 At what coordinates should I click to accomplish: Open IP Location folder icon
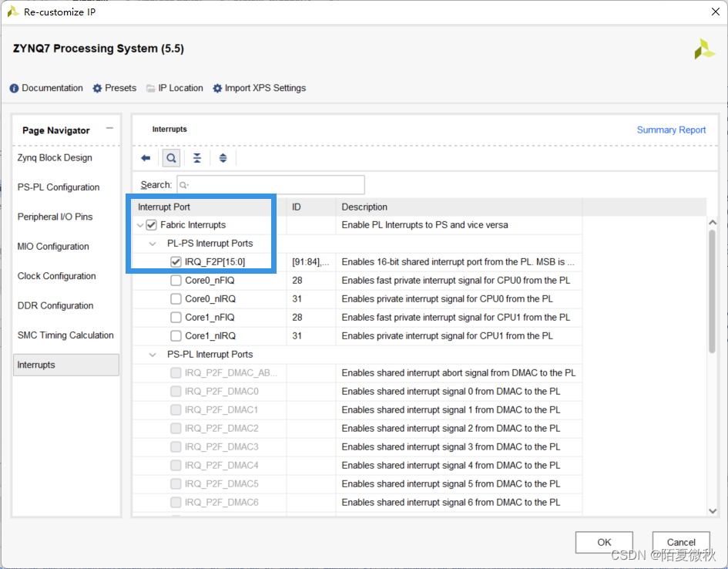150,88
